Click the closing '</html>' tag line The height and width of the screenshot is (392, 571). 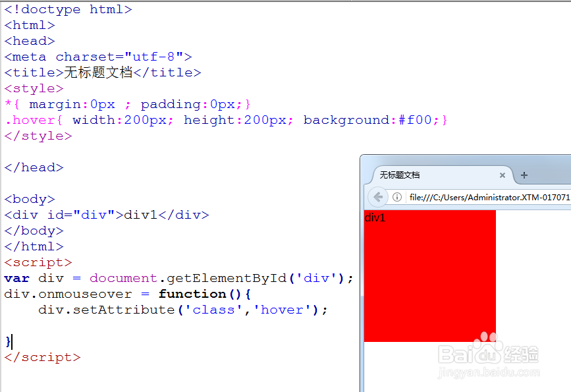[34, 246]
